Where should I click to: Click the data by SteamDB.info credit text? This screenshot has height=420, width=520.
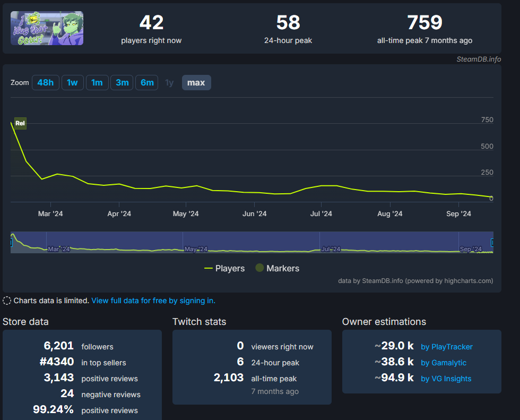[415, 281]
